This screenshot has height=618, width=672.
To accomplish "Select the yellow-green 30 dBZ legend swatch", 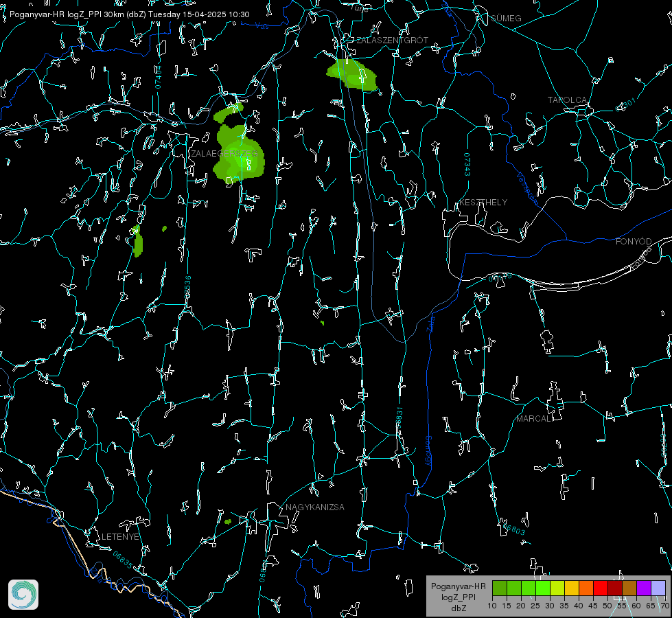I will (557, 588).
